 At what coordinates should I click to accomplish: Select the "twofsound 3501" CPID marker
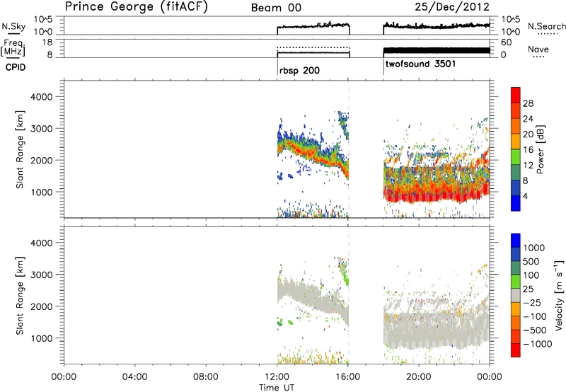click(x=420, y=64)
